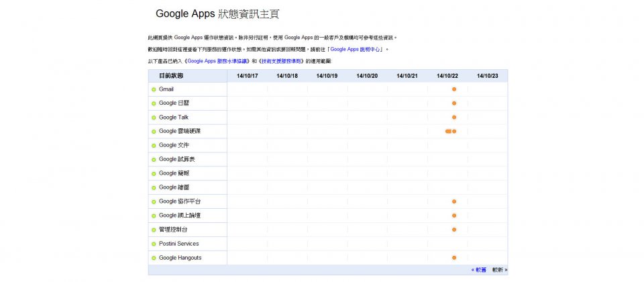Click the 14/10/20 date column header

click(367, 76)
